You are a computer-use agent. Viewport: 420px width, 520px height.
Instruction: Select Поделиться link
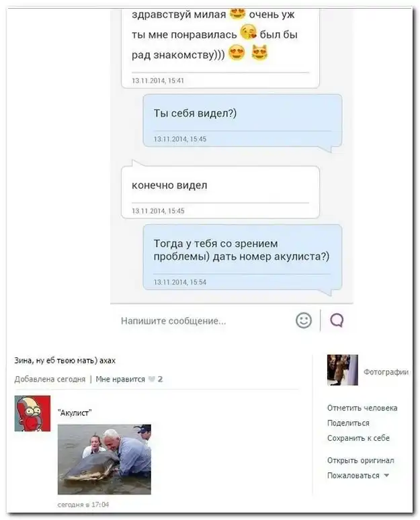click(x=348, y=423)
